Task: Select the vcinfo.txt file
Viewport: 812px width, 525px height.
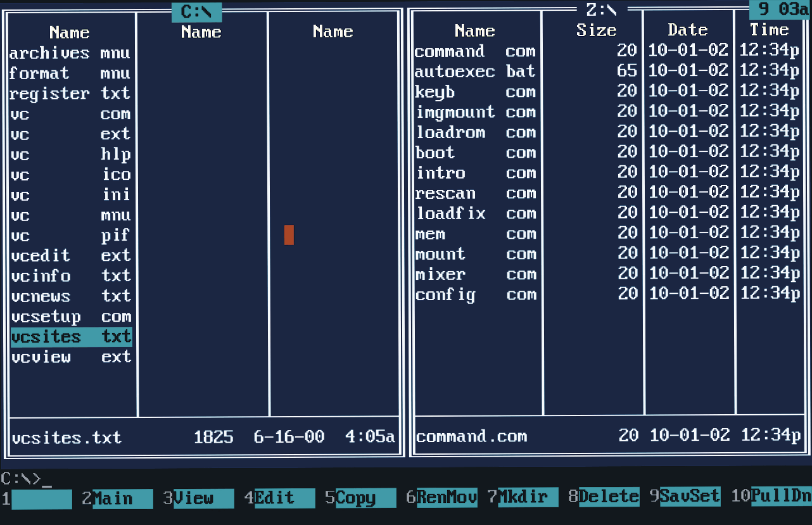Action: coord(71,276)
